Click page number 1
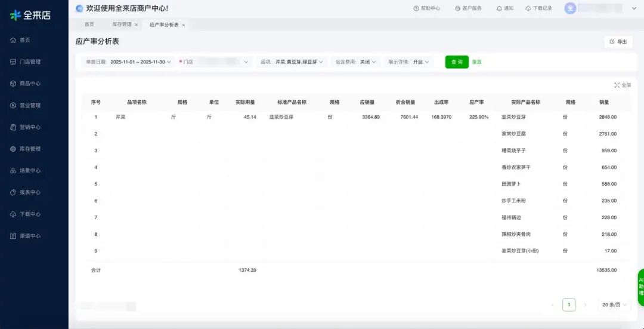Image resolution: width=644 pixels, height=329 pixels. (569, 305)
